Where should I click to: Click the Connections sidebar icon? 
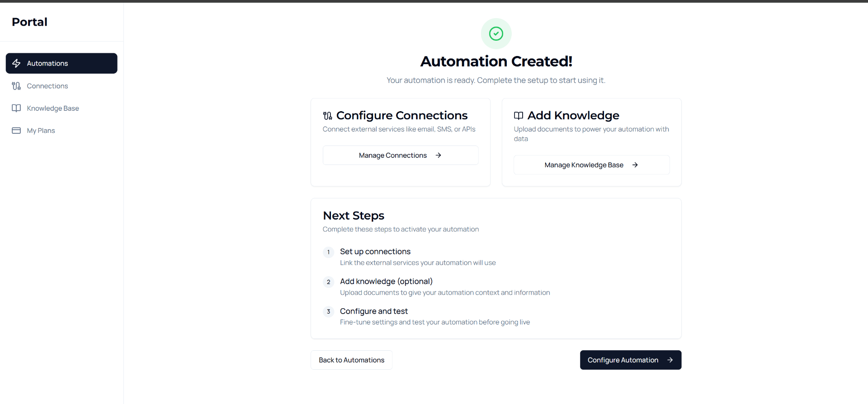(16, 86)
